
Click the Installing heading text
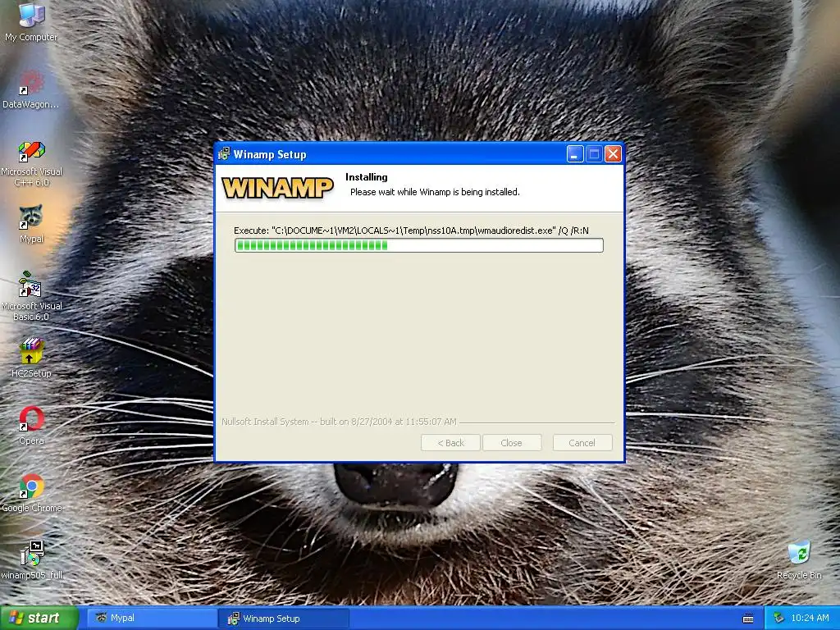coord(367,177)
